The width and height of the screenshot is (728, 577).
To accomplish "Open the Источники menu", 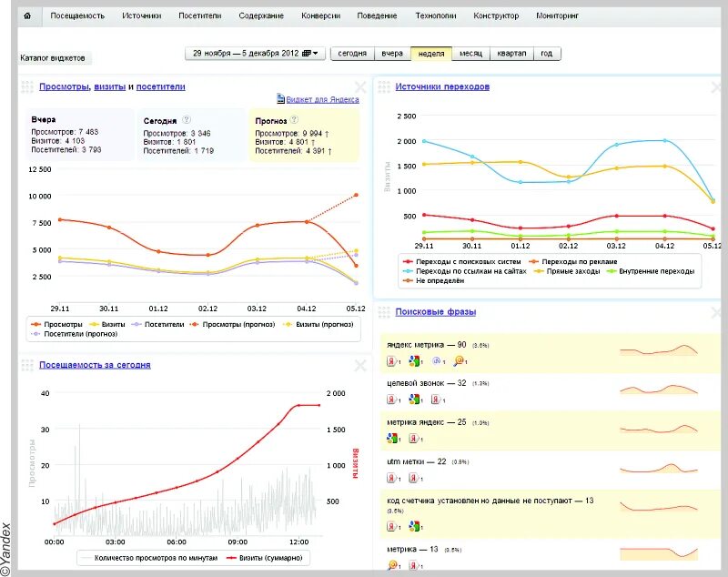I will [x=142, y=15].
